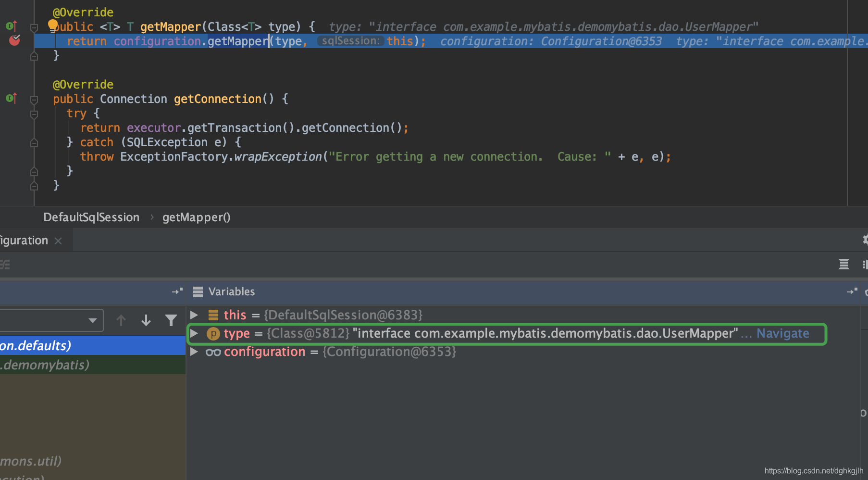Click the Variables panel restore layout arrow icon
Image resolution: width=868 pixels, height=480 pixels.
point(852,291)
